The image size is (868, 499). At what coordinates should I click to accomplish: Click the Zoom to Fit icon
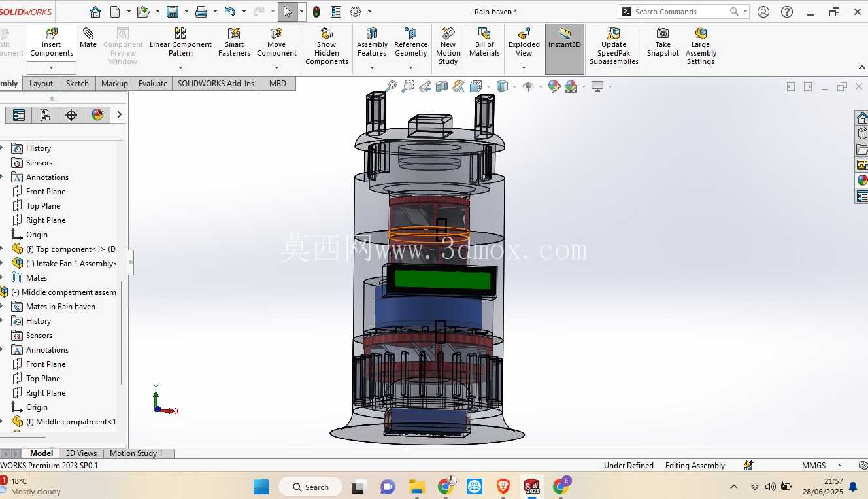[x=392, y=86]
